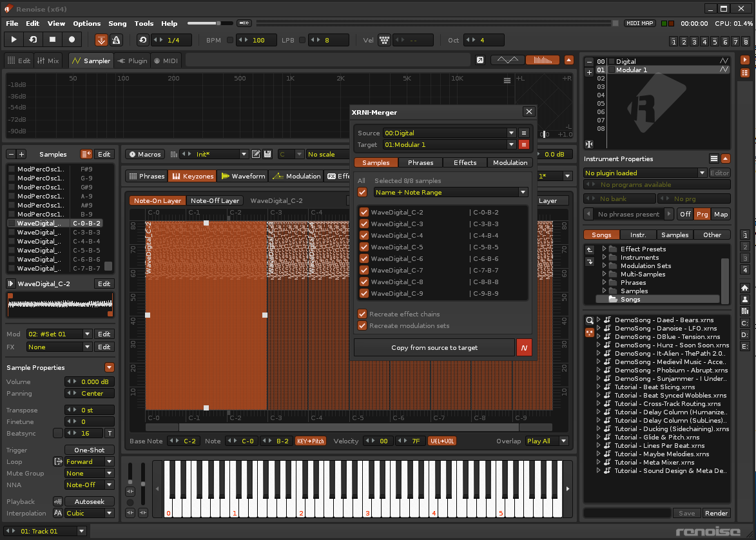Play the WaveDigital_C-2 sample preview
The height and width of the screenshot is (540, 756).
click(x=10, y=284)
